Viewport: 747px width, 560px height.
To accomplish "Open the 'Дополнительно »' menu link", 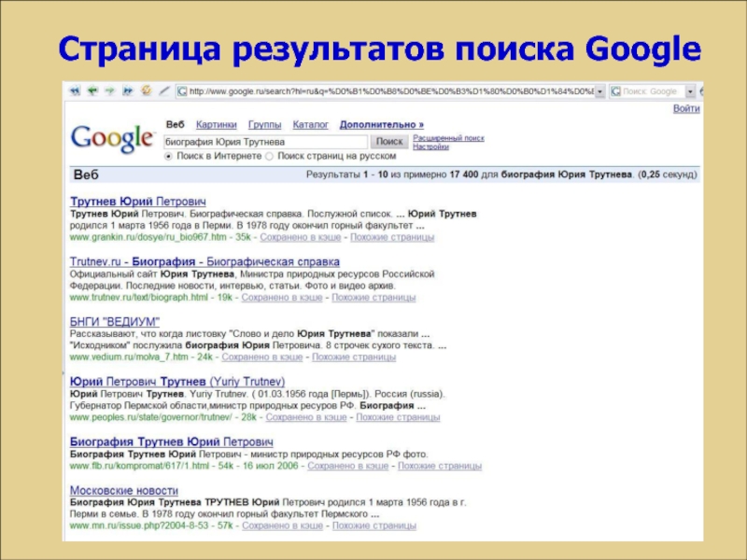I will tap(382, 125).
